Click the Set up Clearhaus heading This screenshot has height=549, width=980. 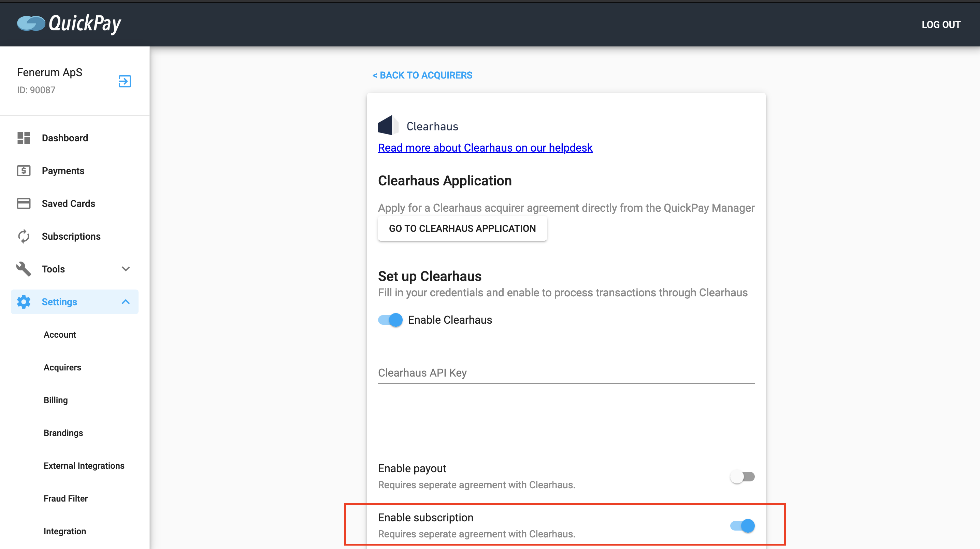tap(430, 276)
